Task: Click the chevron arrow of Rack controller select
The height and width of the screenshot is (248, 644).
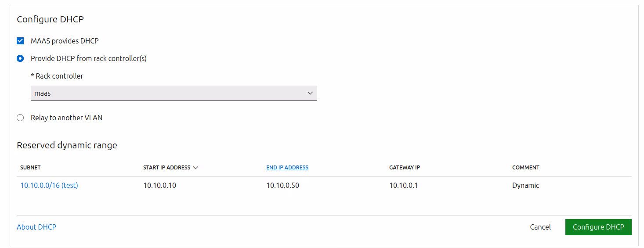Action: click(310, 93)
